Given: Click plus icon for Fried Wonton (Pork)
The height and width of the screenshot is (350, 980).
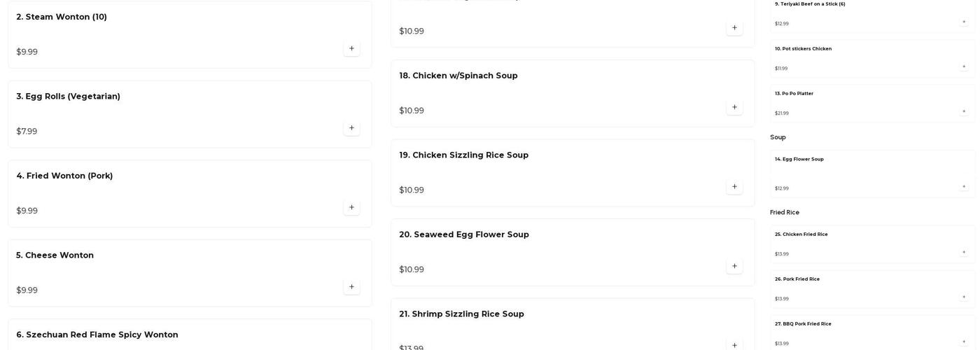Looking at the screenshot, I should click(351, 208).
